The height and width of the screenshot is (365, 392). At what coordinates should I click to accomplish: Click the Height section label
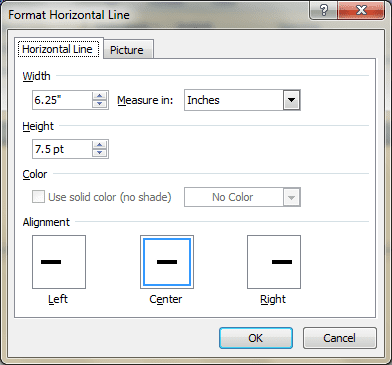38,126
